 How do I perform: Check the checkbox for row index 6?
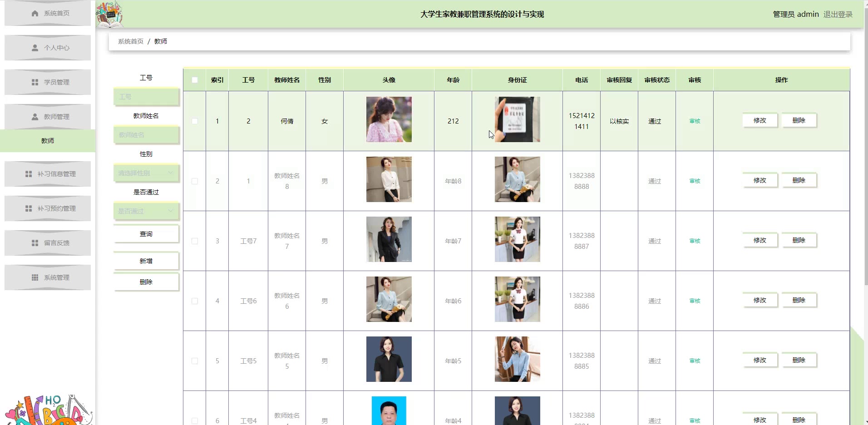pos(195,421)
